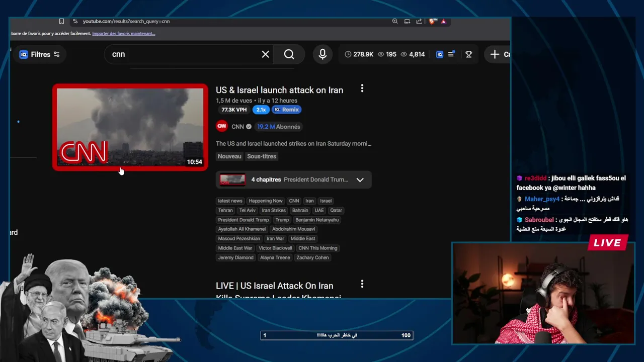Viewport: 644px width, 362px height.
Task: Click the chapter thumbnail in the 4 chapitres row
Action: pyautogui.click(x=232, y=179)
